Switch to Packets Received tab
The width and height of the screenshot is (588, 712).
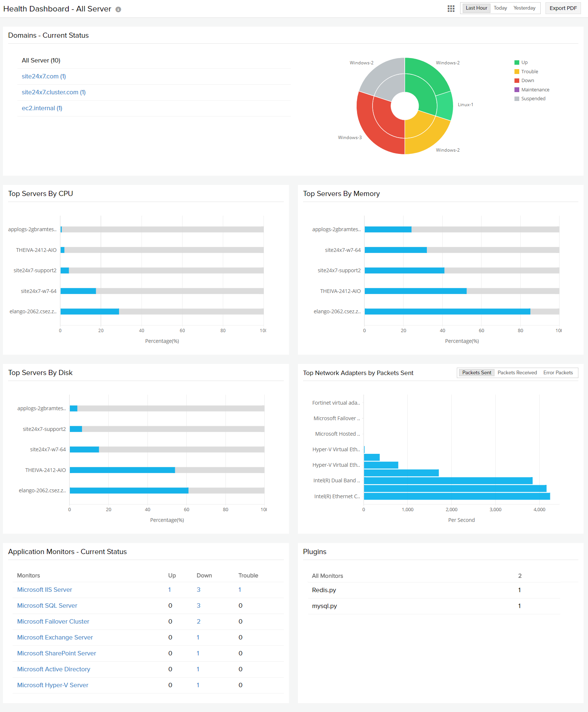(517, 373)
